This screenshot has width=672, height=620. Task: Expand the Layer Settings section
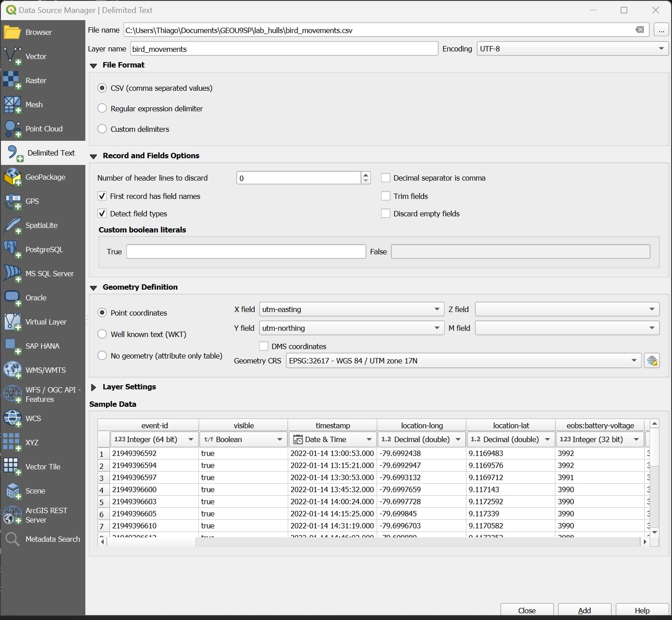click(93, 387)
